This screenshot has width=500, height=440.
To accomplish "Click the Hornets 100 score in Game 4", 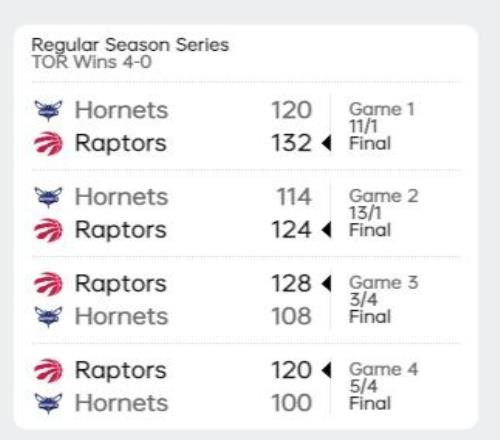I will pos(292,403).
